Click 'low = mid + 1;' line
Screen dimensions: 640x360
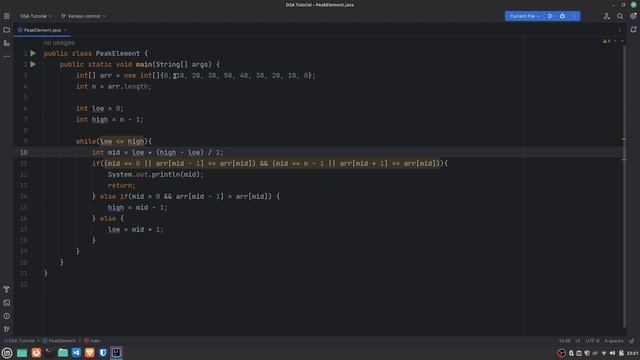point(136,230)
